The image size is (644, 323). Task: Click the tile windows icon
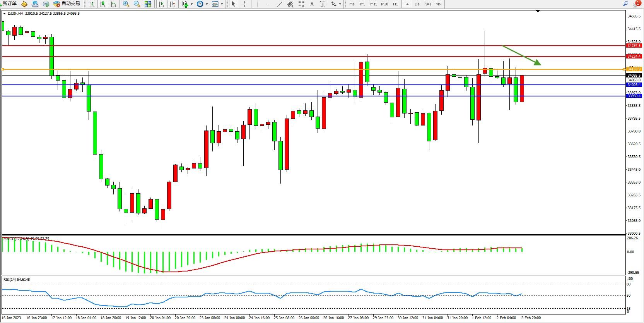(x=148, y=4)
